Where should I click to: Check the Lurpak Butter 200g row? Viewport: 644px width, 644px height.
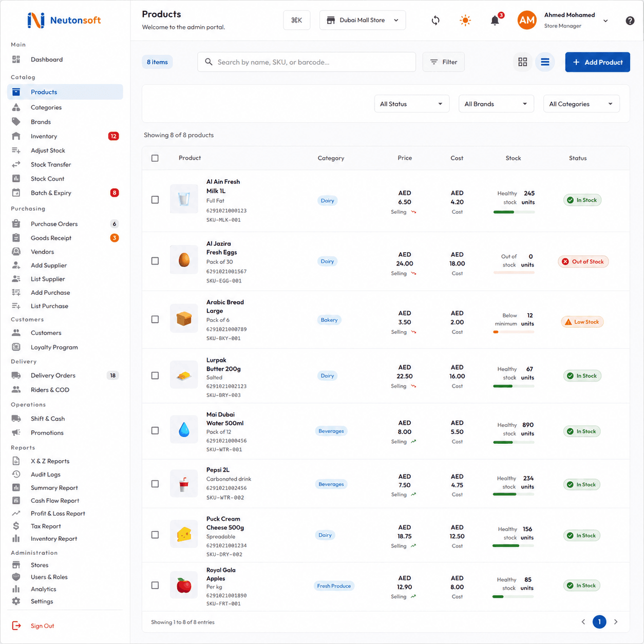pyautogui.click(x=155, y=376)
